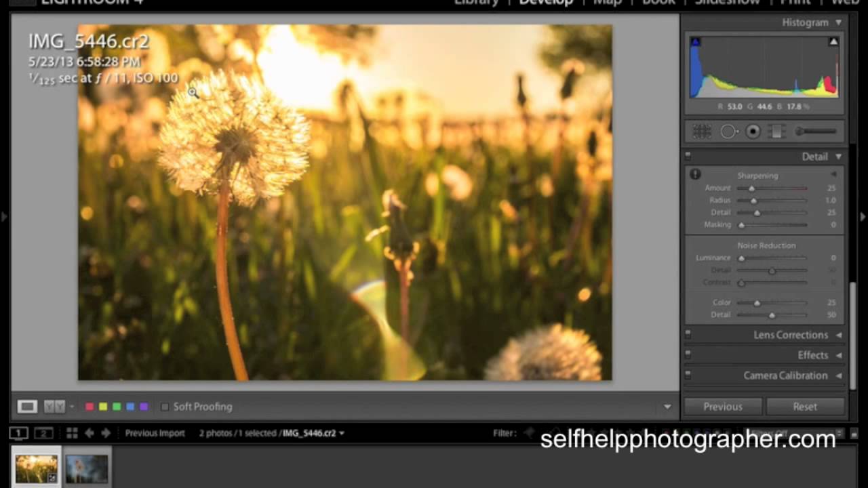
Task: Open toolbar content dropdown arrow
Action: 667,407
